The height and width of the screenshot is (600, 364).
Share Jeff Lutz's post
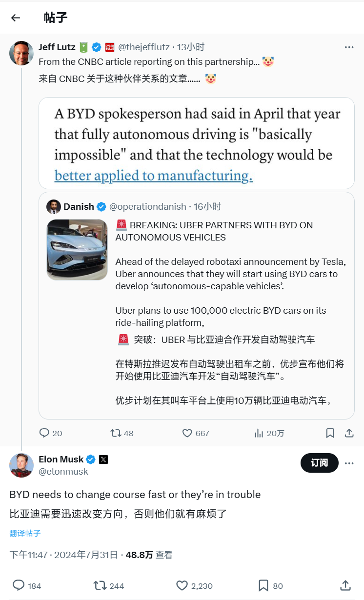pos(349,433)
